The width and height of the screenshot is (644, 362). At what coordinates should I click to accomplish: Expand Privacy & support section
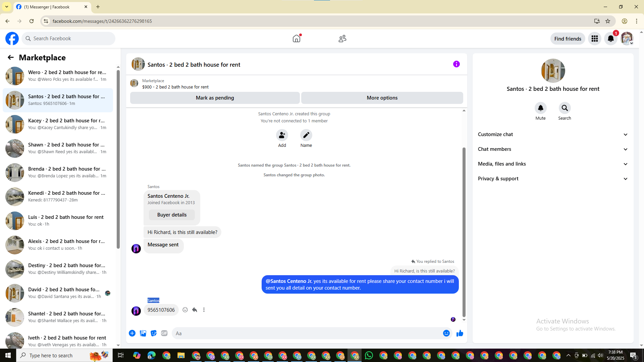552,179
